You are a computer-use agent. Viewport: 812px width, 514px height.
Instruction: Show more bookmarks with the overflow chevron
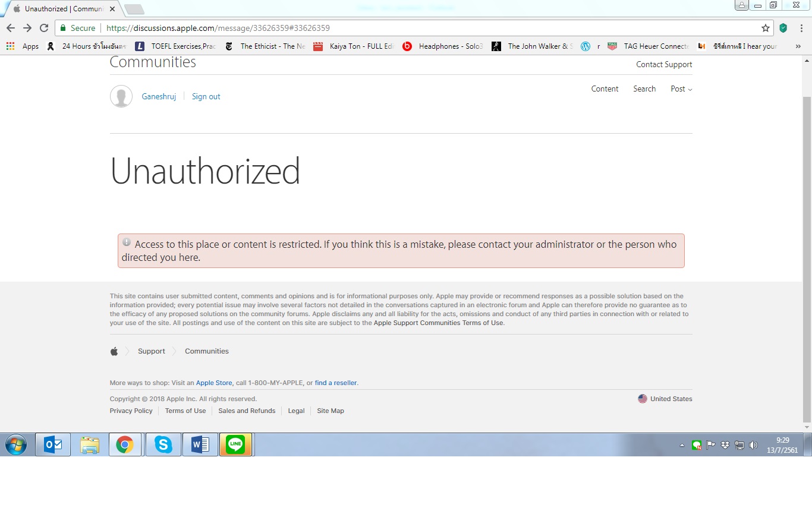(x=798, y=46)
